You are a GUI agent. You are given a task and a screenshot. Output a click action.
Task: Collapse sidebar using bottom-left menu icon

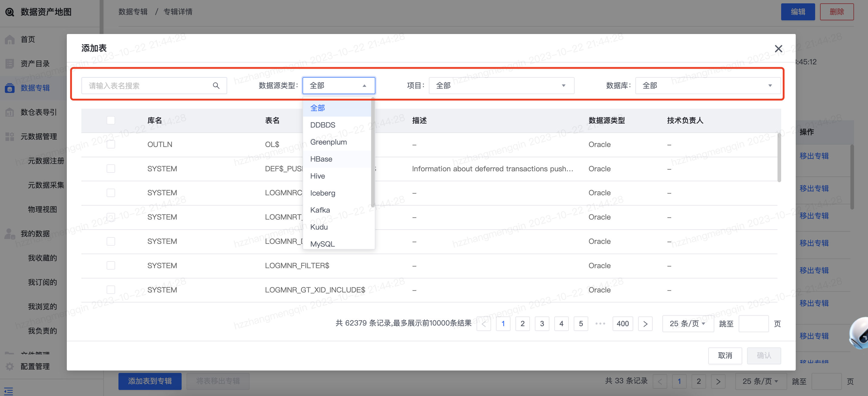[x=9, y=391]
